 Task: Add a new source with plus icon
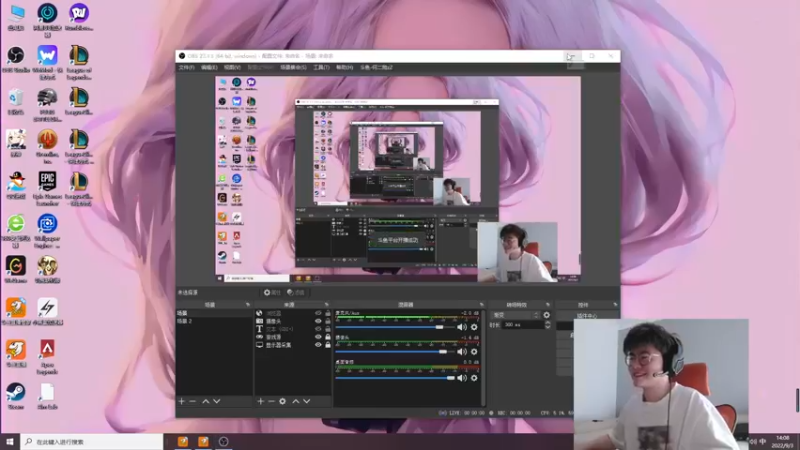(x=260, y=401)
